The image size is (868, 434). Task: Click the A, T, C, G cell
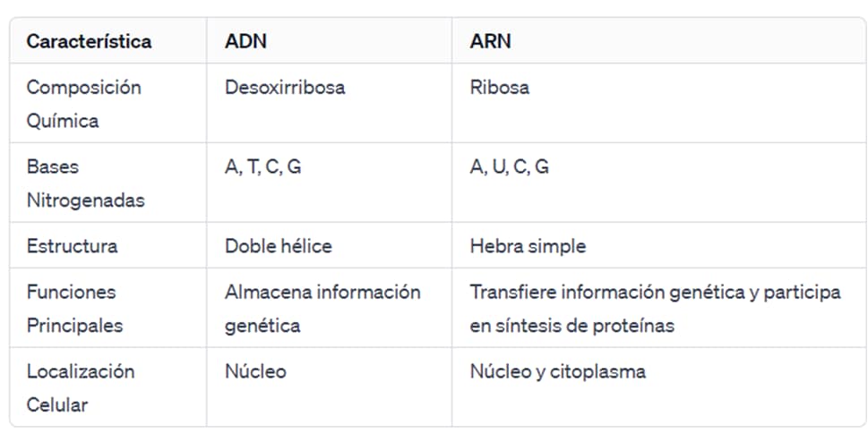coord(262,167)
